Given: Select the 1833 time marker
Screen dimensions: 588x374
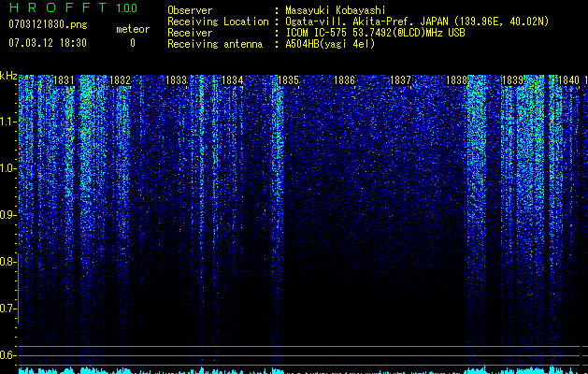Looking at the screenshot, I should (177, 80).
